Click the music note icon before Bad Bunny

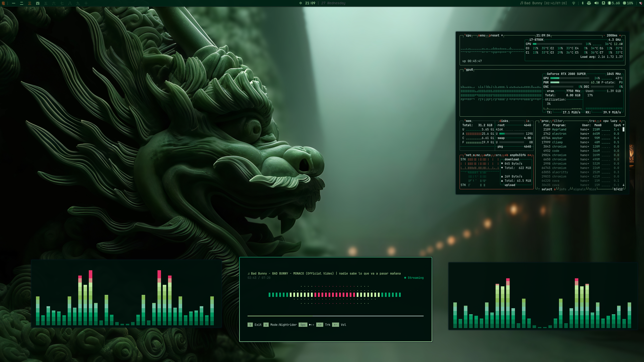(x=521, y=3)
